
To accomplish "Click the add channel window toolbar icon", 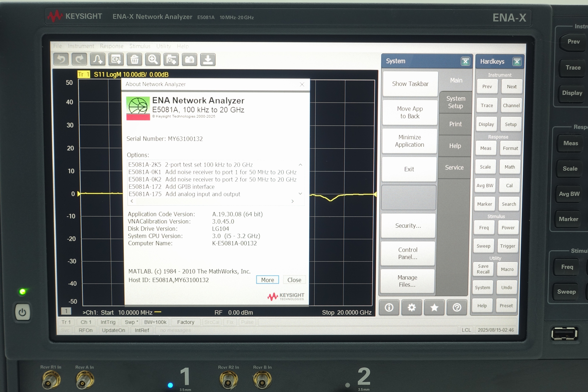I will 116,59.
